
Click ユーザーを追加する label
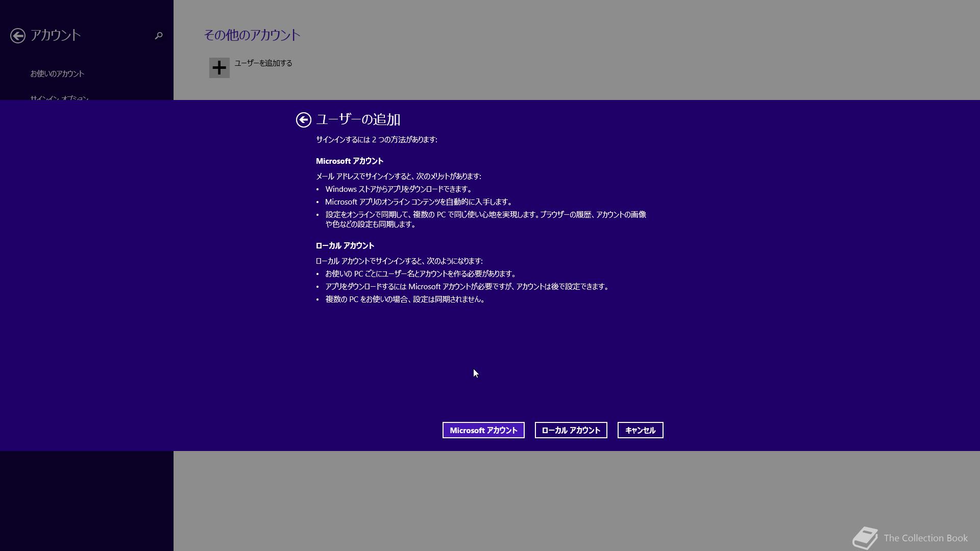coord(263,63)
